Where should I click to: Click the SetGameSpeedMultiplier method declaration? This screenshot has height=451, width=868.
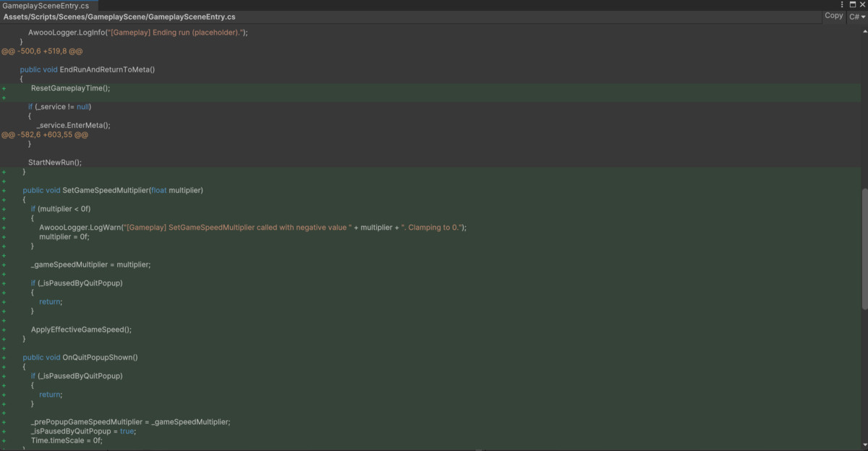click(113, 190)
